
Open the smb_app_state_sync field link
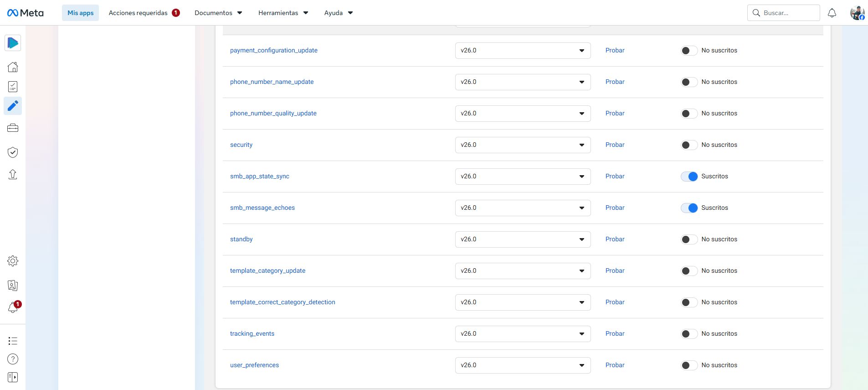(259, 176)
